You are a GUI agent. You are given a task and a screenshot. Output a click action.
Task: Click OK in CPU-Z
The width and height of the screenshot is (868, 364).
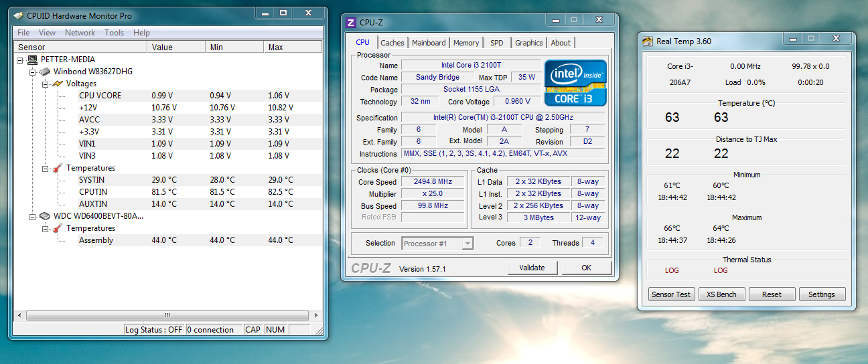[587, 268]
